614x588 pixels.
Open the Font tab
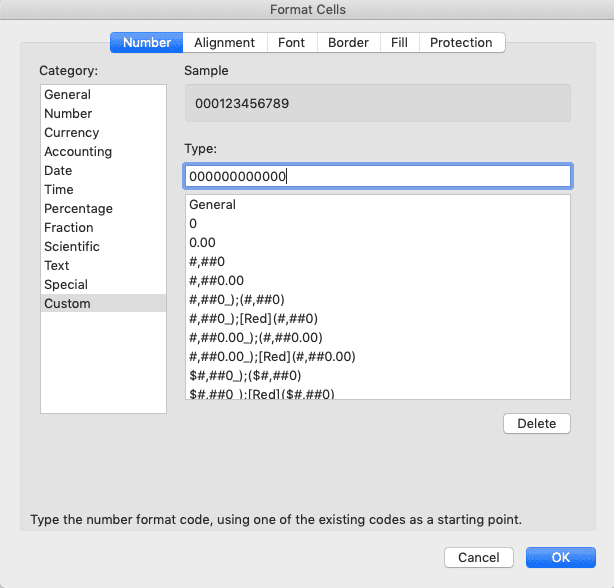point(292,42)
